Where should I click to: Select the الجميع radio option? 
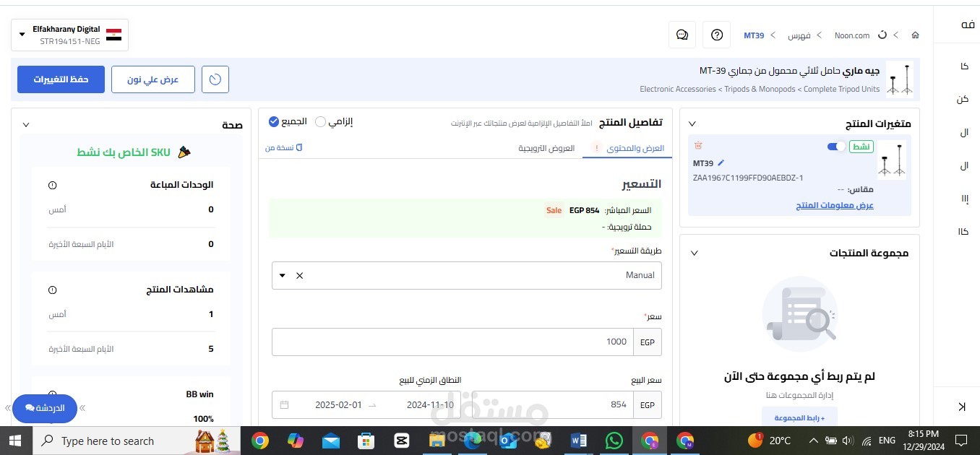pyautogui.click(x=273, y=122)
